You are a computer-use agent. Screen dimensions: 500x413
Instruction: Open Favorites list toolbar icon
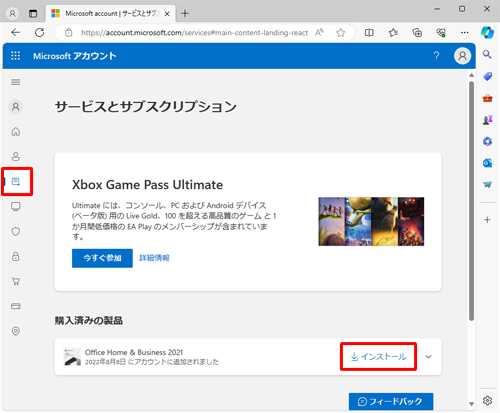[393, 32]
